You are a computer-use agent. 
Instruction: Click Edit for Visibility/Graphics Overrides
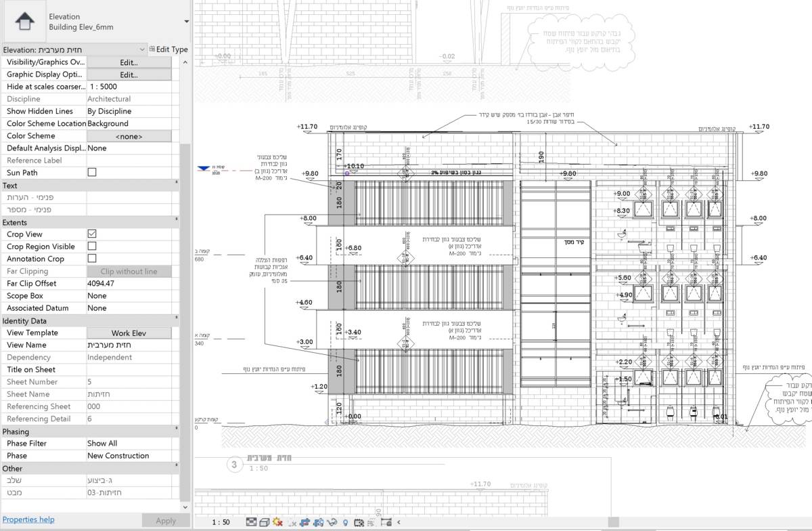[x=129, y=62]
